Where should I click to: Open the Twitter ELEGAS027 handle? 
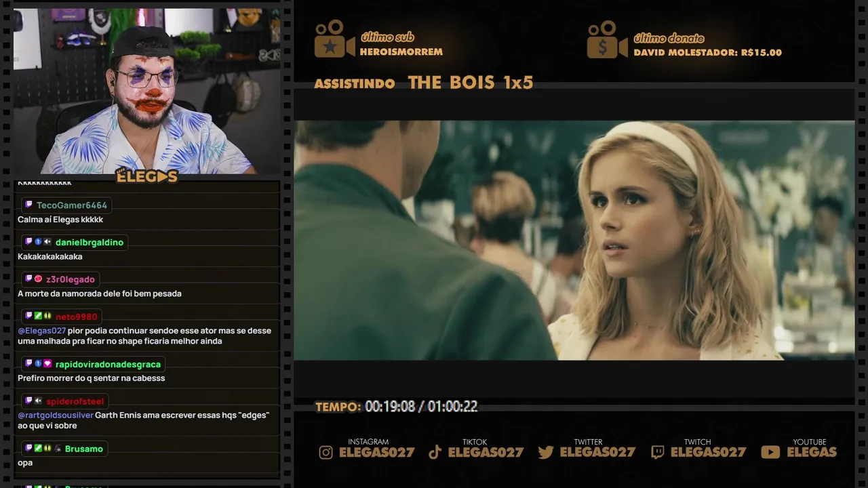(x=597, y=452)
